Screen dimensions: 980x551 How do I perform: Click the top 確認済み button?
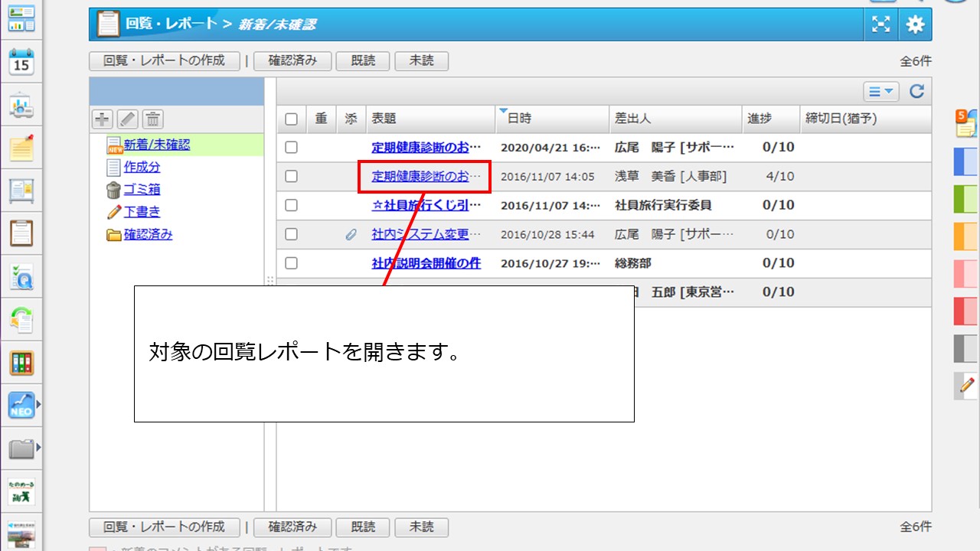tap(292, 60)
